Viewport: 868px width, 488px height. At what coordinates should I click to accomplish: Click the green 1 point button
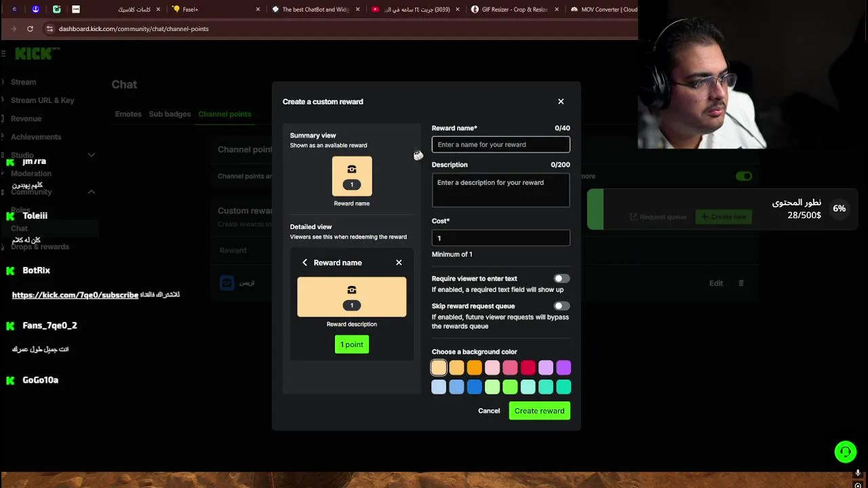tap(351, 344)
